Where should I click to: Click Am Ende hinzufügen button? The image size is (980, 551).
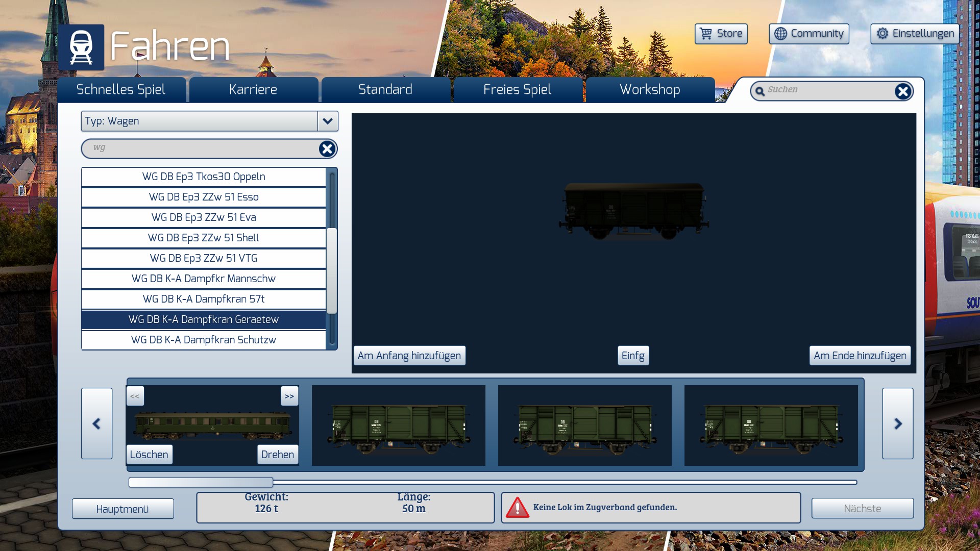coord(860,356)
